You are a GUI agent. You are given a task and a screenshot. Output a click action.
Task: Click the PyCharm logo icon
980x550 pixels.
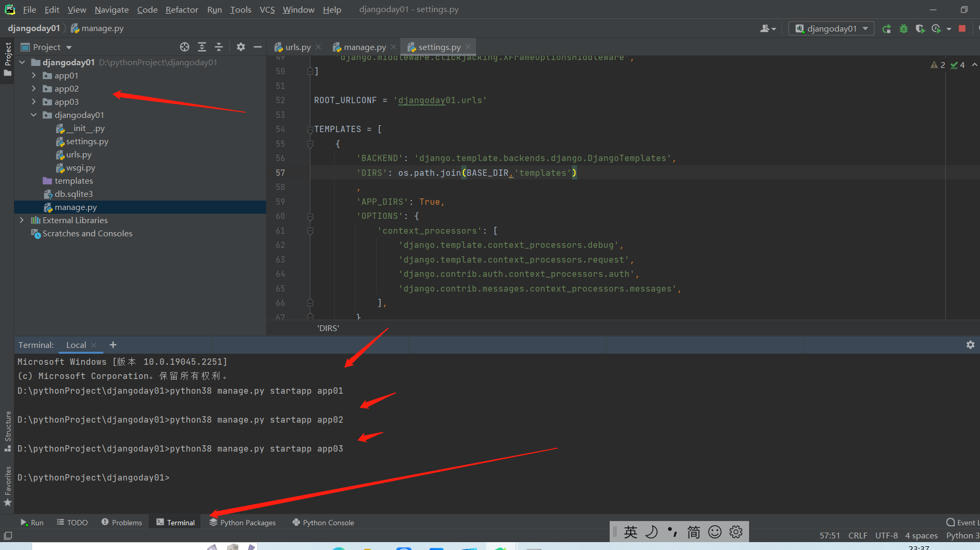10,9
